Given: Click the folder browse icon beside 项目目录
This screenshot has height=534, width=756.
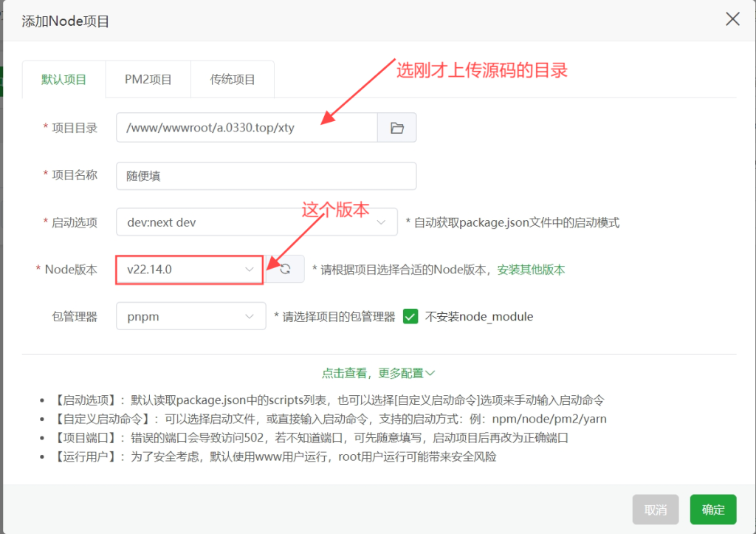Looking at the screenshot, I should pos(397,128).
